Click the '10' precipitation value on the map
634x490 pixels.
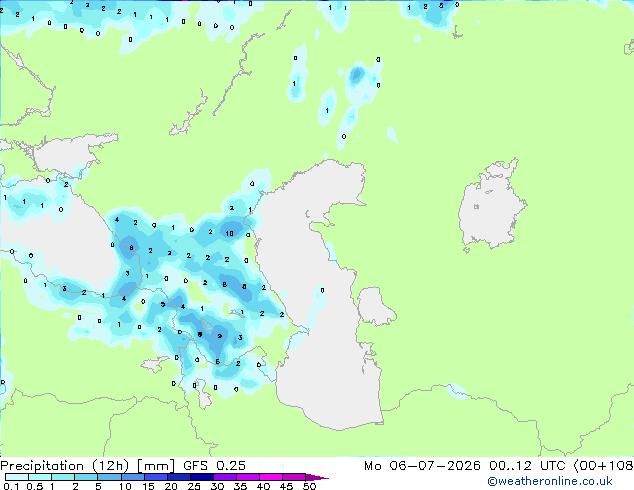[x=229, y=233]
